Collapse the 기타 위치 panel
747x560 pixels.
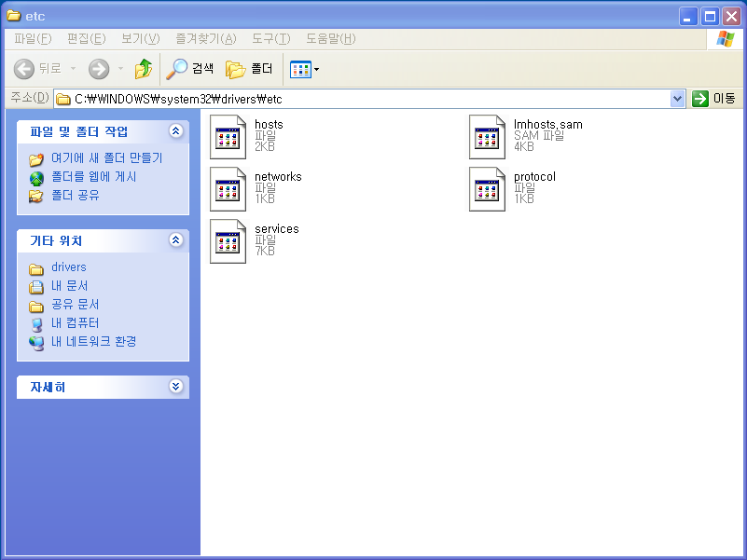(x=176, y=240)
